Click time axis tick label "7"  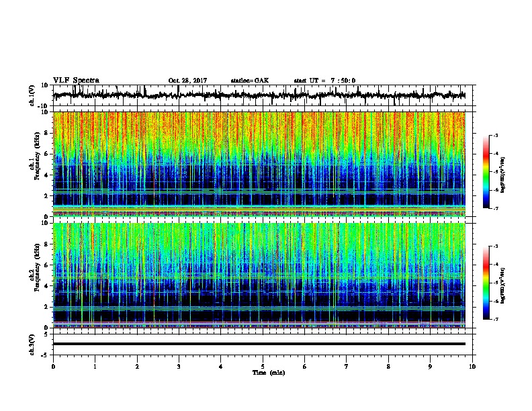[x=347, y=367]
